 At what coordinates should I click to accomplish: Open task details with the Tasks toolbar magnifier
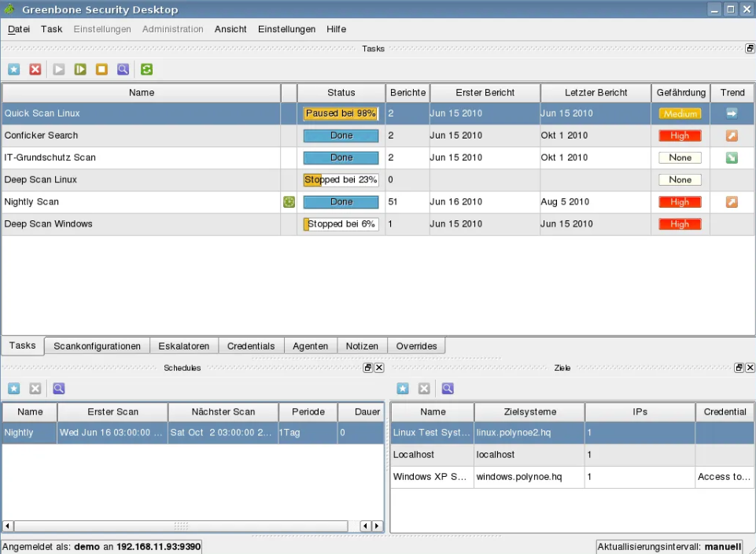[123, 69]
